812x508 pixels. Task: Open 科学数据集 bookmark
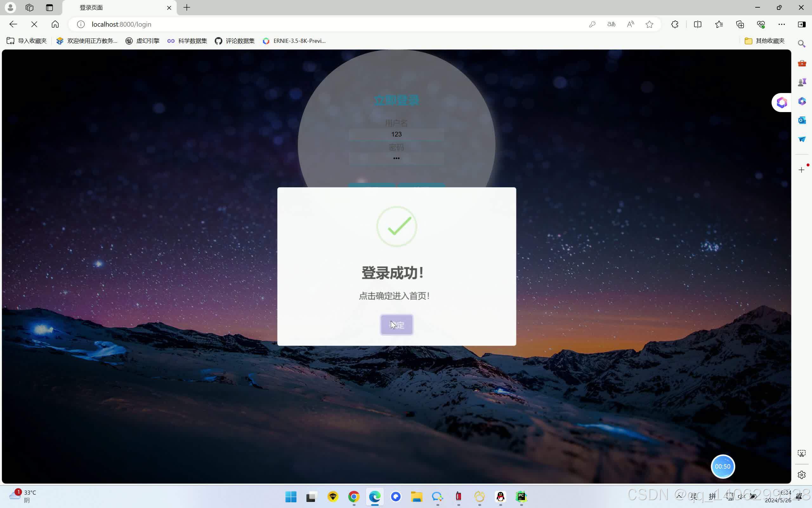tap(187, 41)
